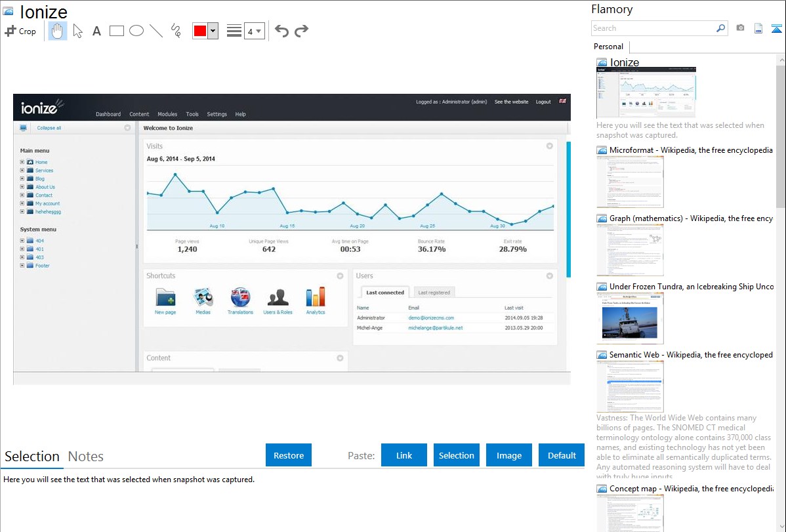Click the rightmost Flamory header icon

pos(776,28)
